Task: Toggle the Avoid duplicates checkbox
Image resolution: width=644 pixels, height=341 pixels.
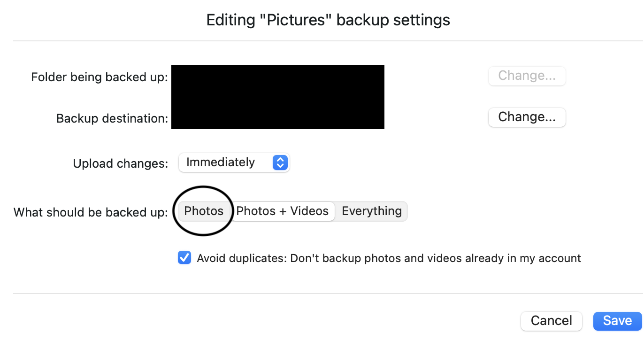Action: (184, 258)
